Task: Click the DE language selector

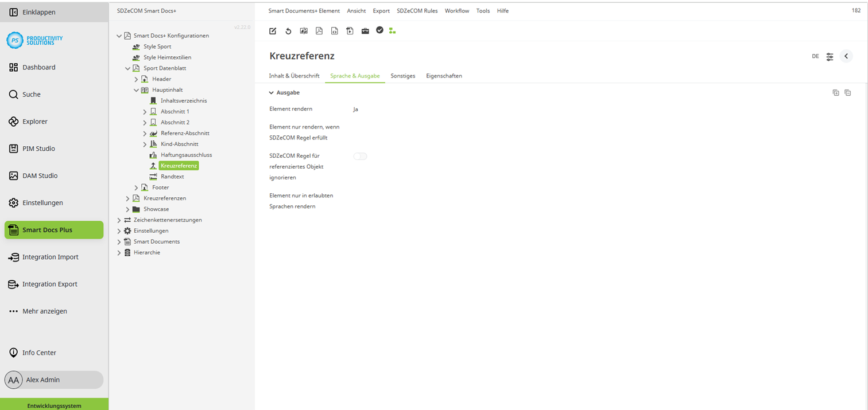Action: pos(815,56)
